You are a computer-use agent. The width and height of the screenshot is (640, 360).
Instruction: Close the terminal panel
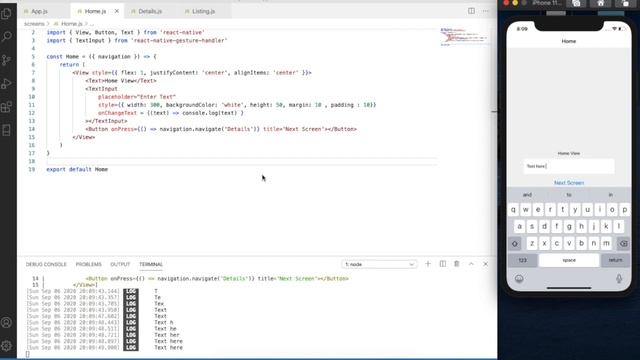(x=485, y=264)
